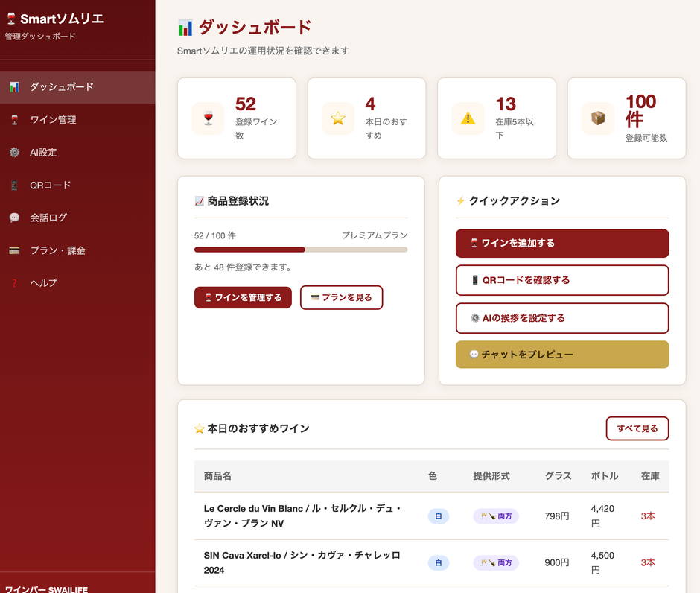Screen dimensions: 700x593
Task: Open QRコード page from sidebar
Action: tap(77, 185)
